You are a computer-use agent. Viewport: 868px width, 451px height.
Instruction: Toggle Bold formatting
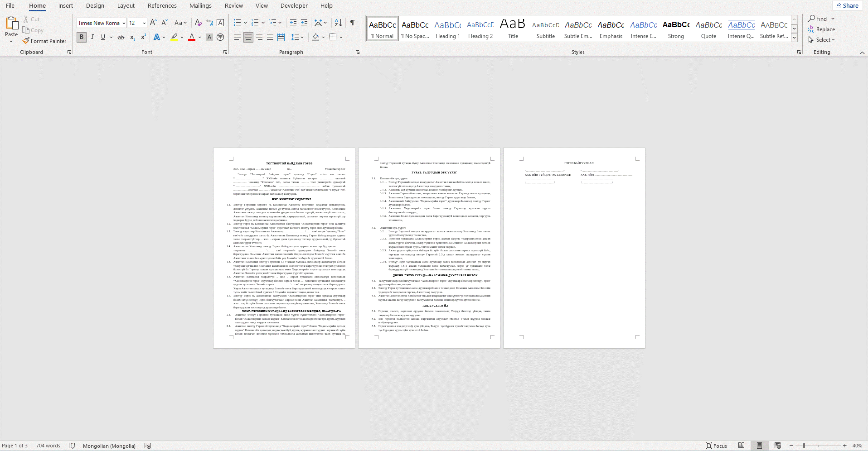coord(82,37)
